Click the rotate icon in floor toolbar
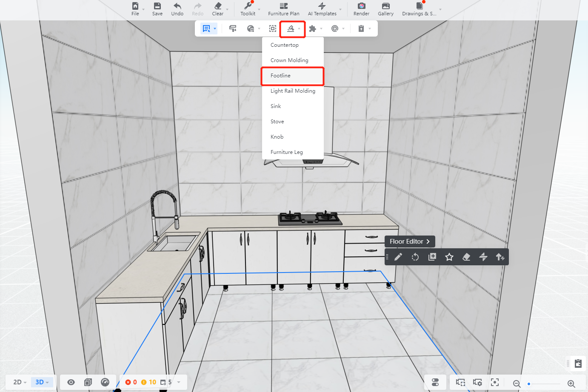Image resolution: width=588 pixels, height=392 pixels. pyautogui.click(x=415, y=257)
